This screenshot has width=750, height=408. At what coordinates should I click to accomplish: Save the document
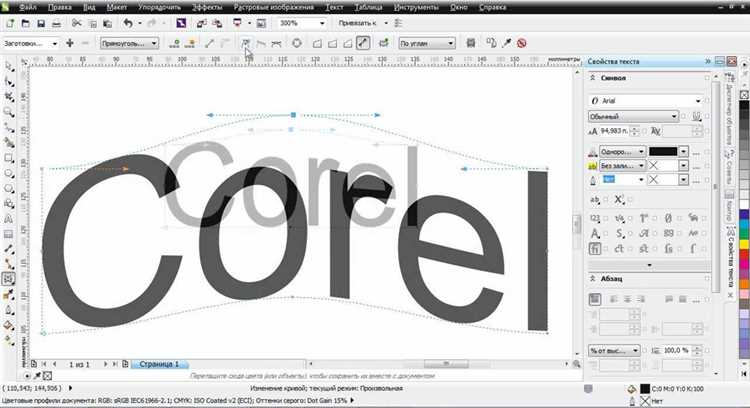41,23
